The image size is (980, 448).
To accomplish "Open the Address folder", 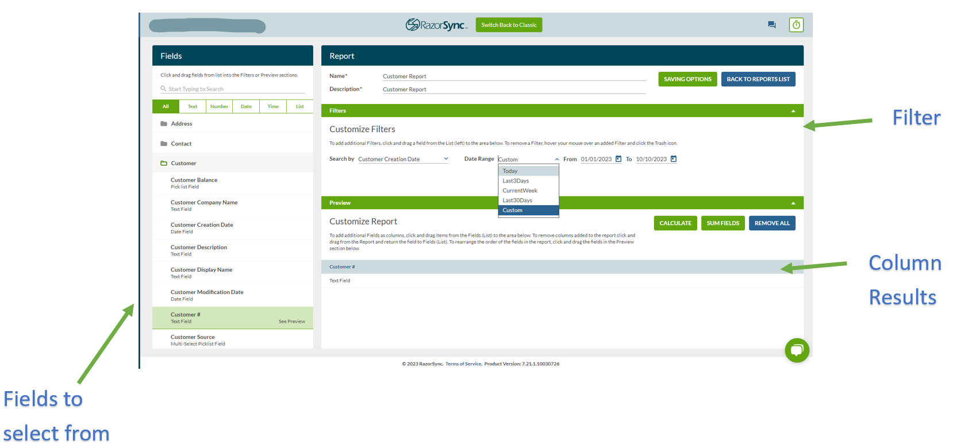I will point(233,123).
